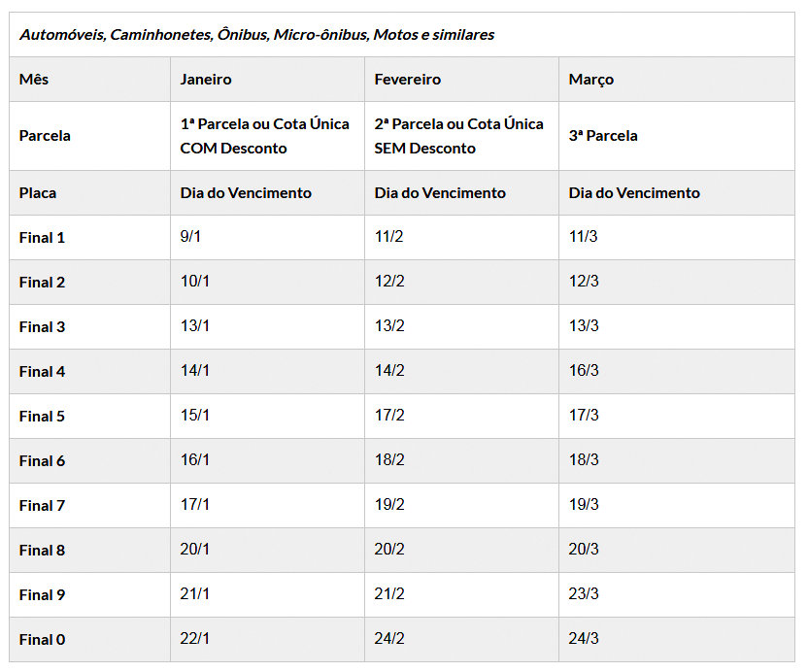Image resolution: width=808 pixels, height=672 pixels.
Task: Click the Placa row label
Action: [x=38, y=193]
